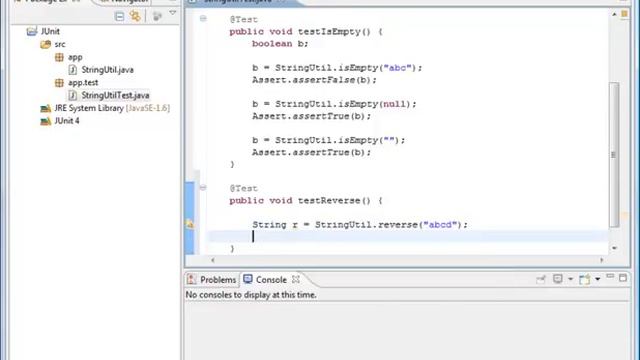640x360 pixels.
Task: Click the editor horizontal scroll right arrow
Action: coord(602,260)
